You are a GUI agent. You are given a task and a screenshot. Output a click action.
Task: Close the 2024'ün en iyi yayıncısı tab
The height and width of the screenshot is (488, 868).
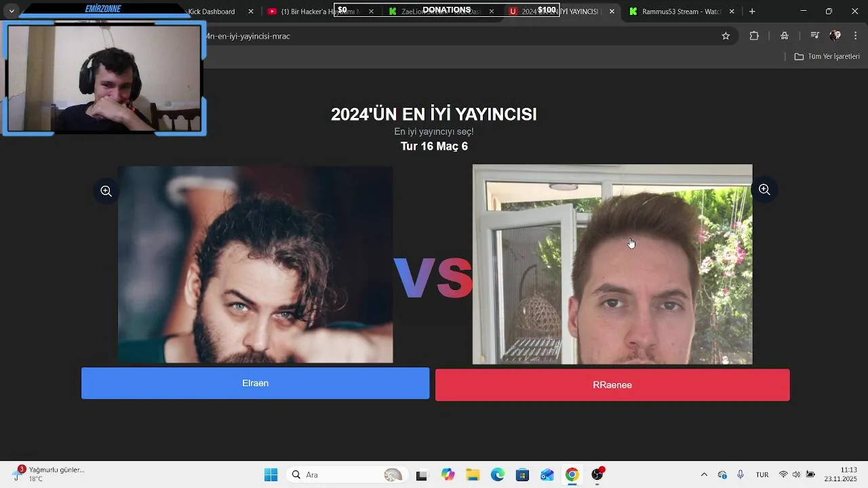coord(612,12)
